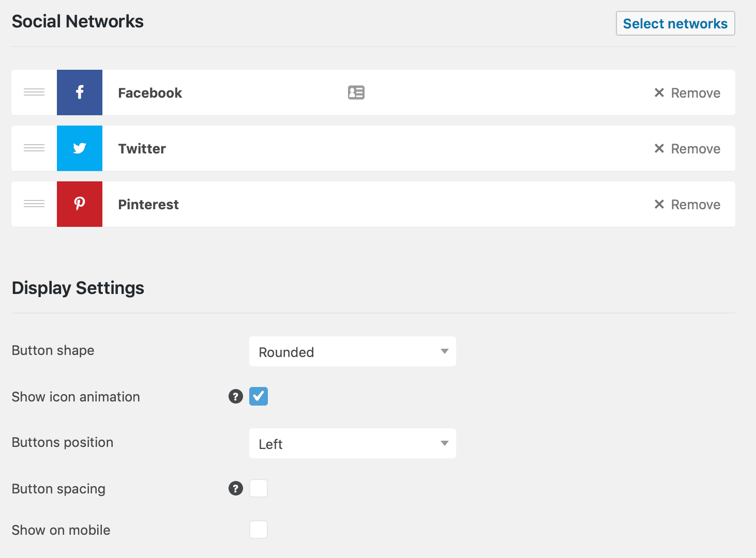756x558 pixels.
Task: Open the Button shape dropdown
Action: 352,351
